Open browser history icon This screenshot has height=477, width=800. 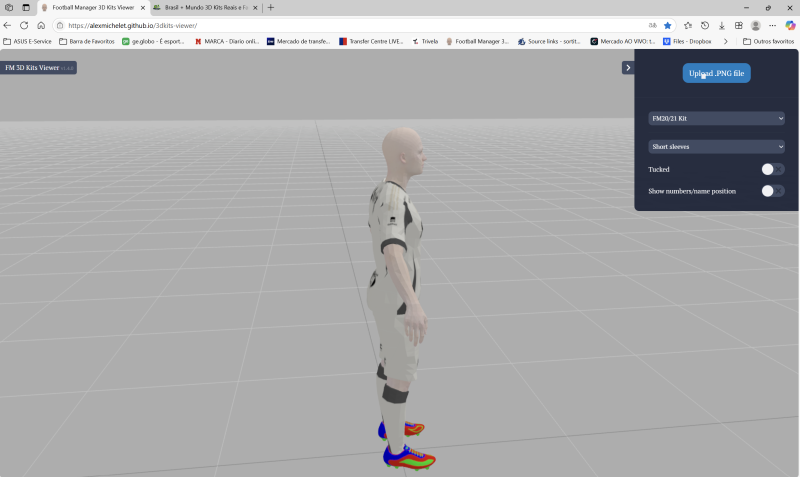pyautogui.click(x=705, y=25)
